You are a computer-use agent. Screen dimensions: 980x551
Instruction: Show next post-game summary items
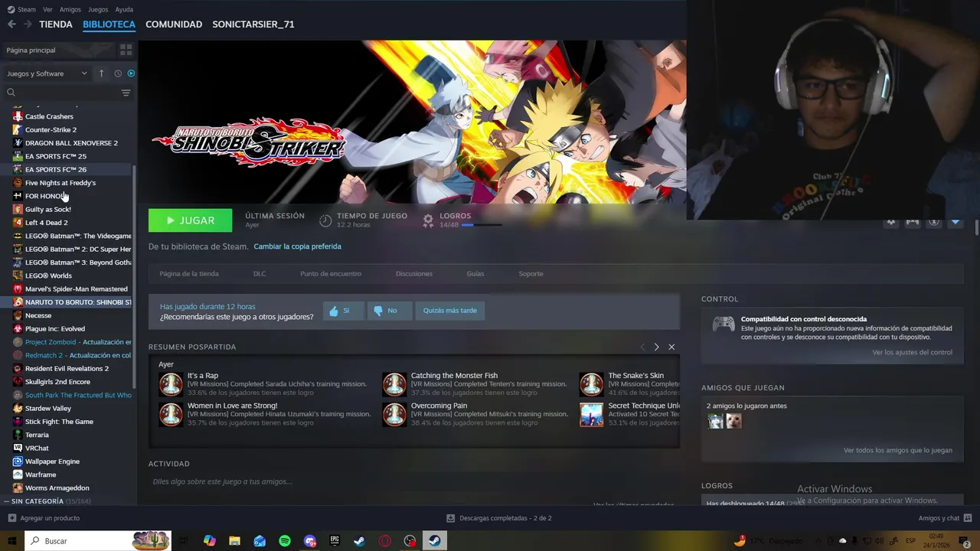[x=656, y=347]
